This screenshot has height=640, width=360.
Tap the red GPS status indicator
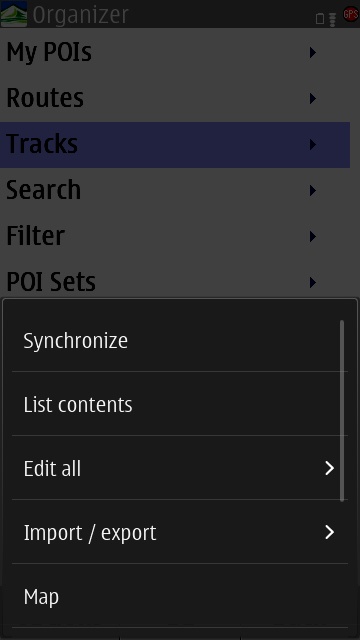coord(351,14)
